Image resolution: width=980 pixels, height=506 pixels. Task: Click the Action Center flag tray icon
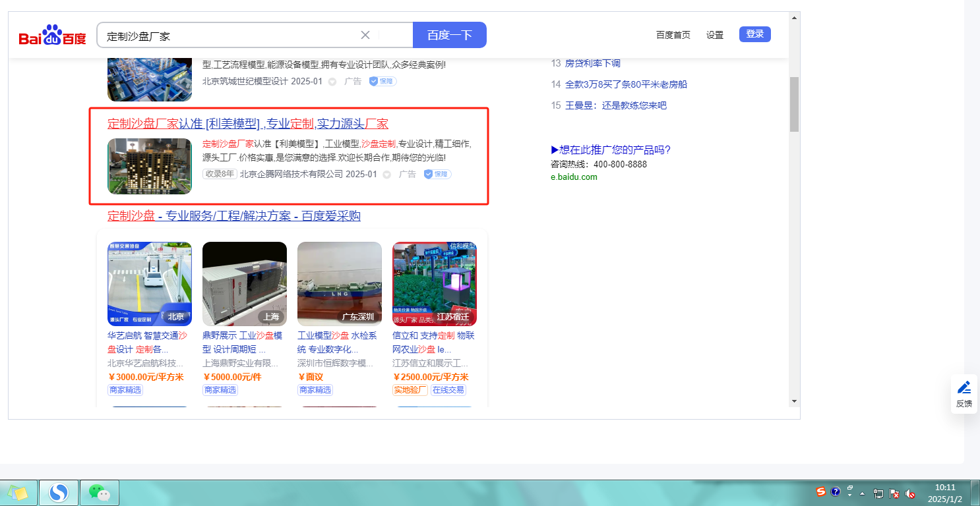pyautogui.click(x=895, y=493)
